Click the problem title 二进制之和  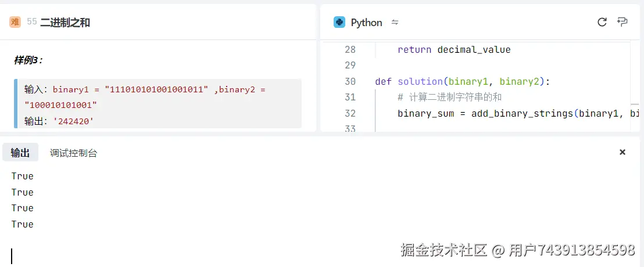(65, 23)
